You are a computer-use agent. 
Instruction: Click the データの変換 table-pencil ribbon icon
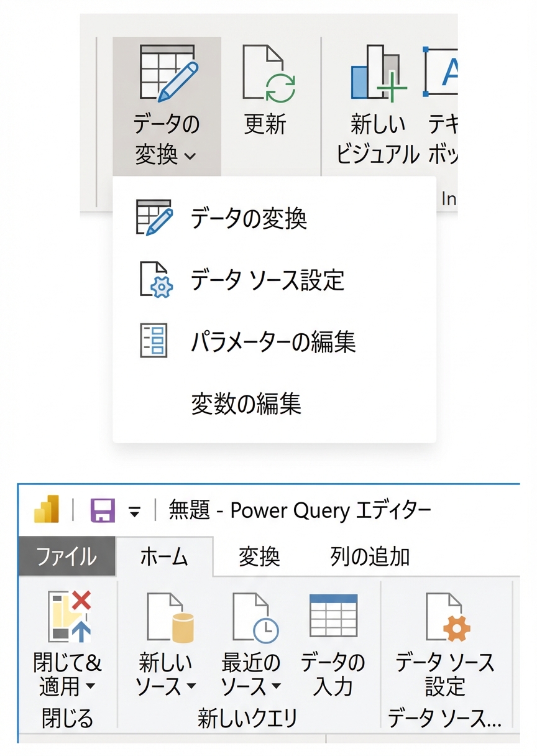click(x=167, y=73)
